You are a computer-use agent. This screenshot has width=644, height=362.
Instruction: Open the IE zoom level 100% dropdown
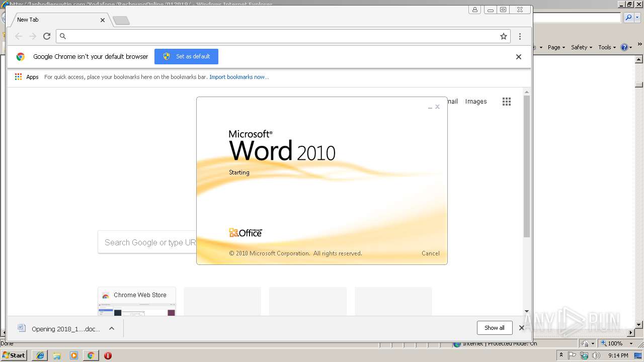tap(632, 343)
